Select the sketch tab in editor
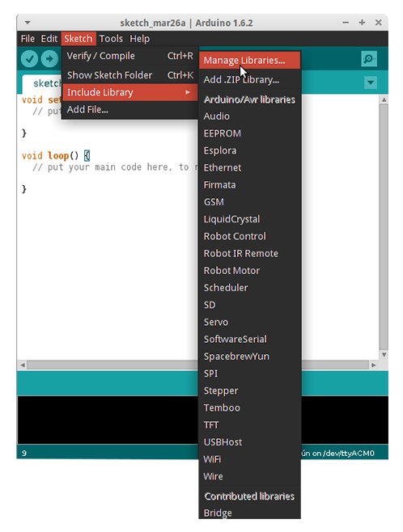This screenshot has height=532, width=403. pos(42,84)
